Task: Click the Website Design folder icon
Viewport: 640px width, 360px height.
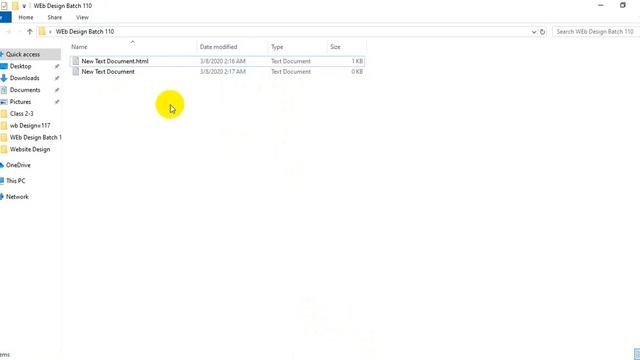Action: click(x=4, y=149)
